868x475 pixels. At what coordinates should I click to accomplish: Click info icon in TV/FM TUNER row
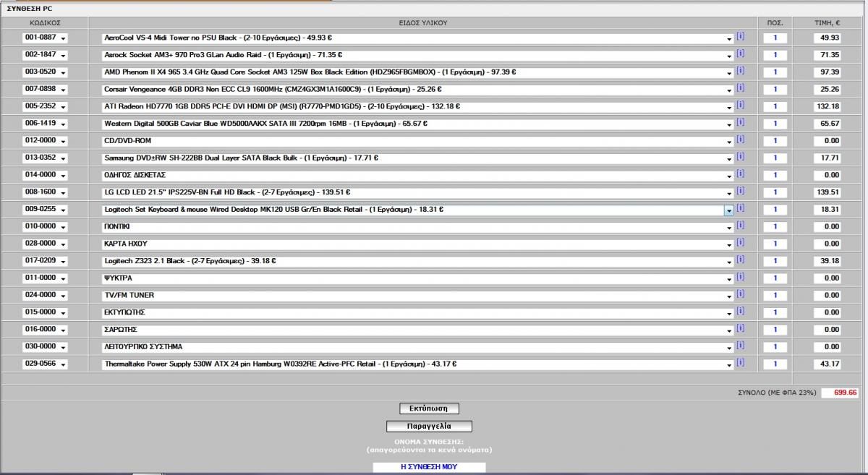740,294
